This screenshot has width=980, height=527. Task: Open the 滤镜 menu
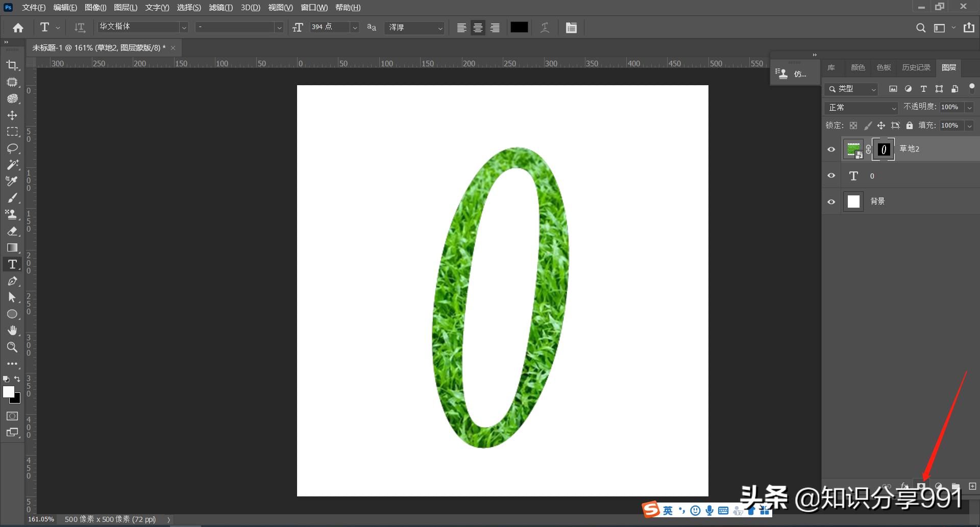[220, 8]
